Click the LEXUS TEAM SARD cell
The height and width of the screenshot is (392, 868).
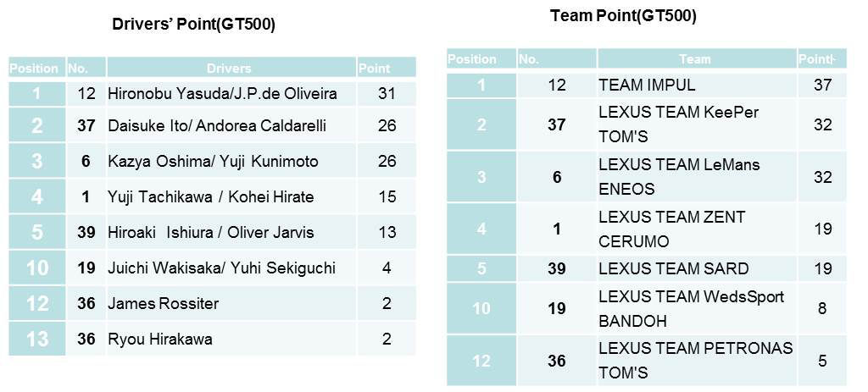pos(673,268)
